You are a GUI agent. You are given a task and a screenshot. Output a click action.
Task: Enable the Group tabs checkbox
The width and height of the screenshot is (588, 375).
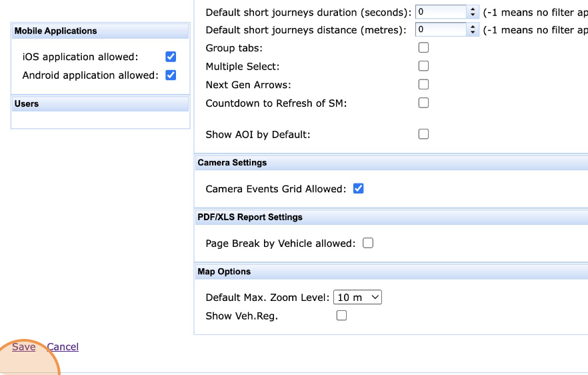pos(423,47)
